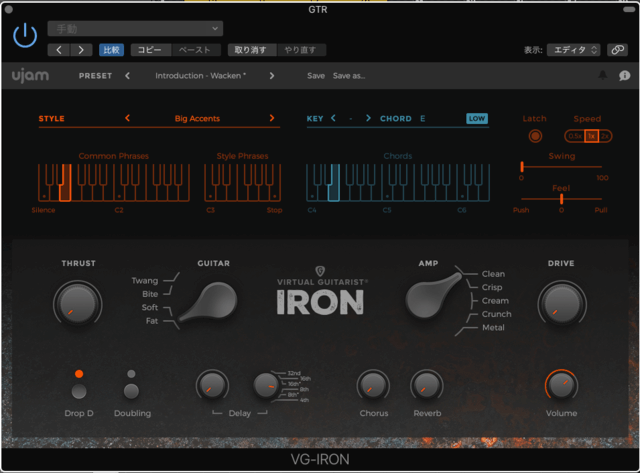Image resolution: width=640 pixels, height=473 pixels.
Task: Set speed to 1x
Action: (x=591, y=136)
